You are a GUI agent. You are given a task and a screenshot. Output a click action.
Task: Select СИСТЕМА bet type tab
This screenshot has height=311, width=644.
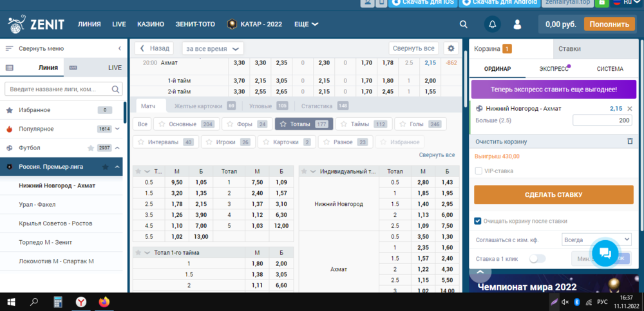pyautogui.click(x=610, y=69)
